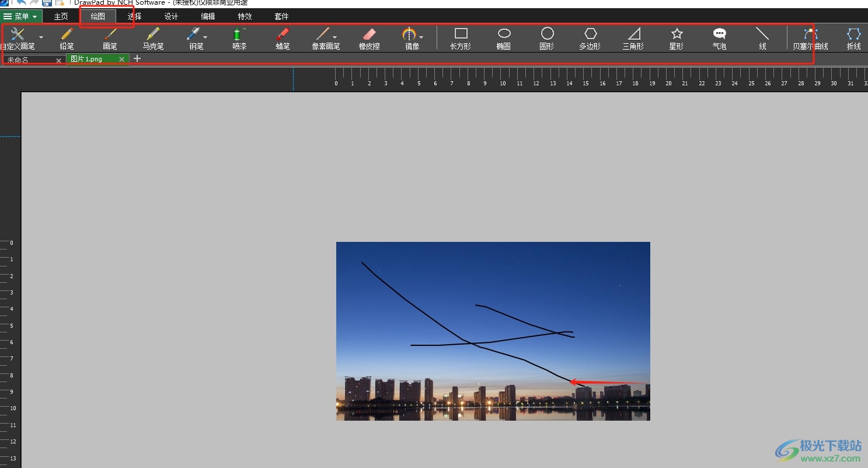Image resolution: width=868 pixels, height=468 pixels.
Task: Select the 气泡 speech bubble tool
Action: pyautogui.click(x=719, y=38)
